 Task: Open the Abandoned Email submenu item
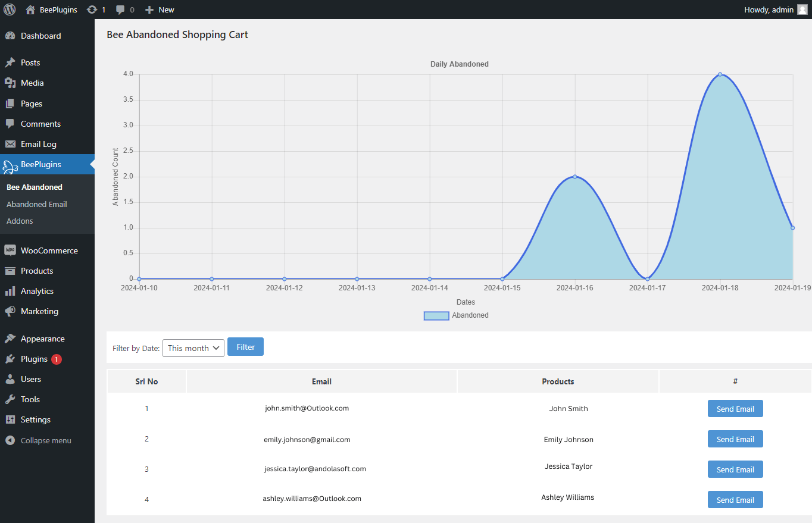[x=37, y=204]
